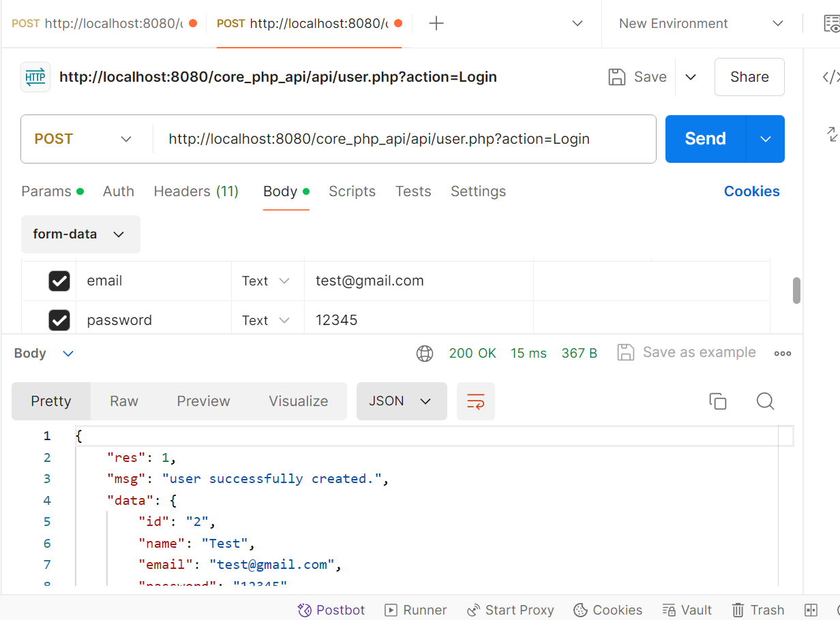The image size is (840, 620).
Task: Click the network globe icon in response
Action: click(425, 353)
